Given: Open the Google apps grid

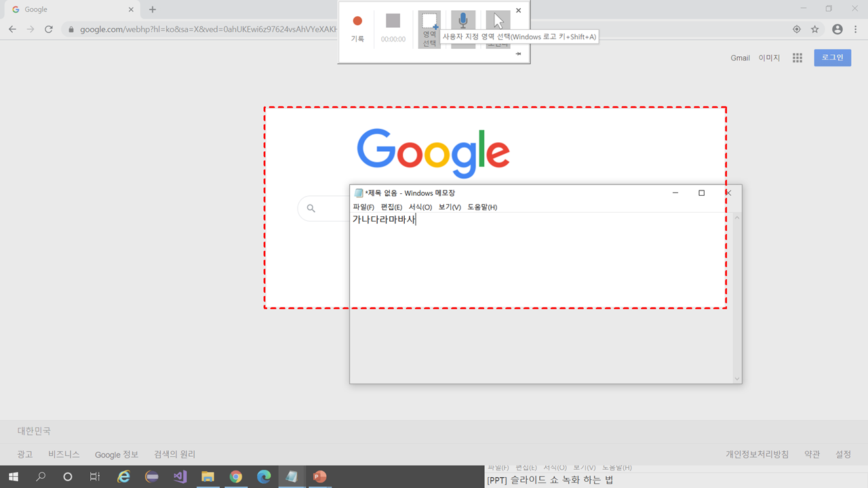Looking at the screenshot, I should [x=797, y=58].
